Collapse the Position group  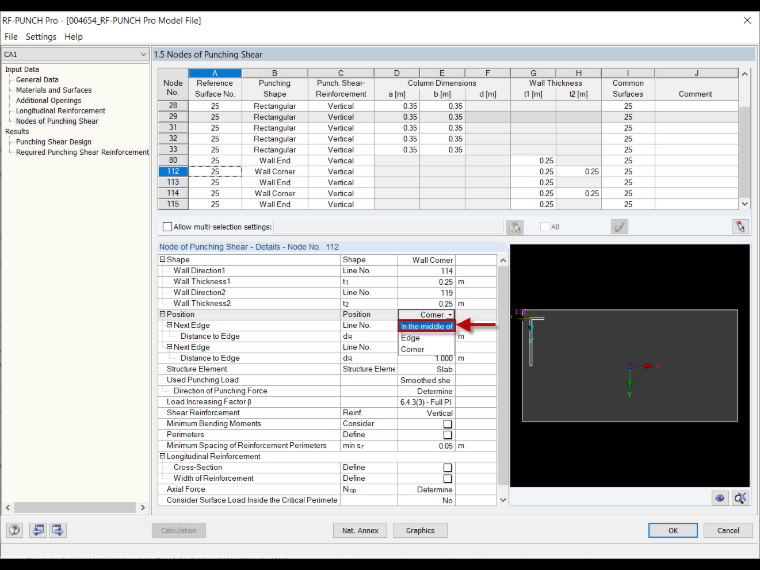(x=163, y=314)
